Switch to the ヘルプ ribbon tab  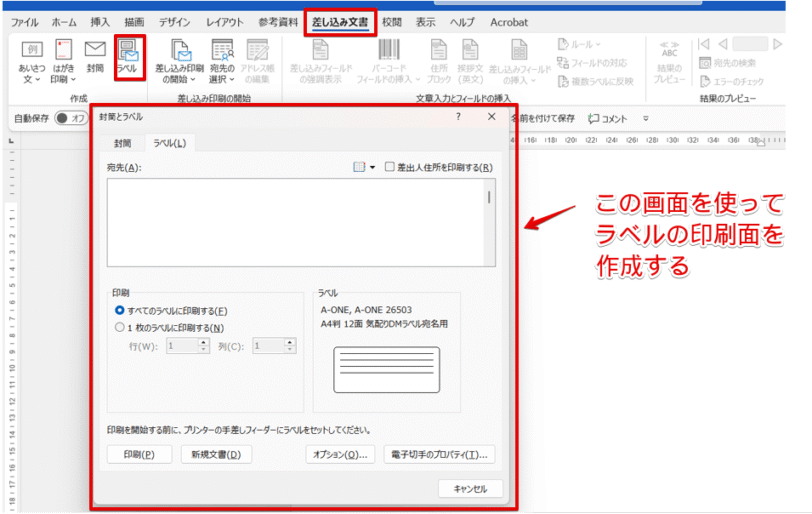[462, 22]
